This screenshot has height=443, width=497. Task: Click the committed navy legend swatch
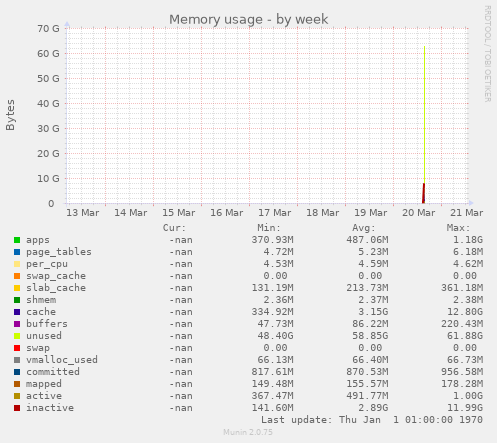(x=17, y=372)
